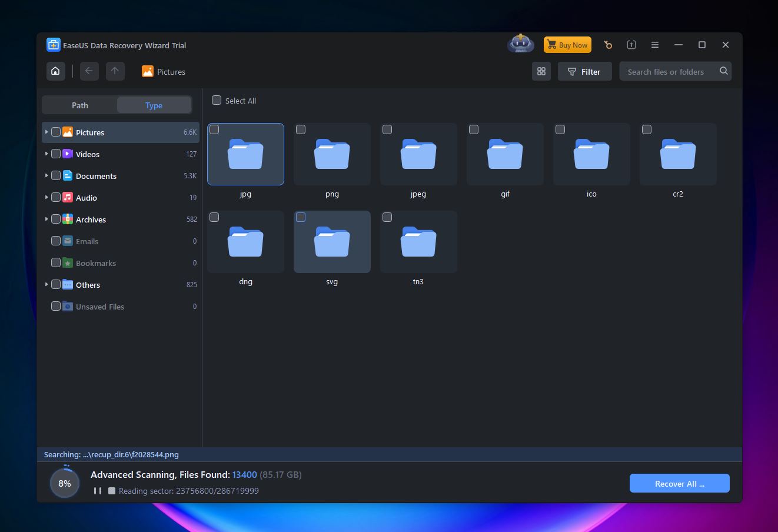778x532 pixels.
Task: Pause the scan
Action: [97, 491]
